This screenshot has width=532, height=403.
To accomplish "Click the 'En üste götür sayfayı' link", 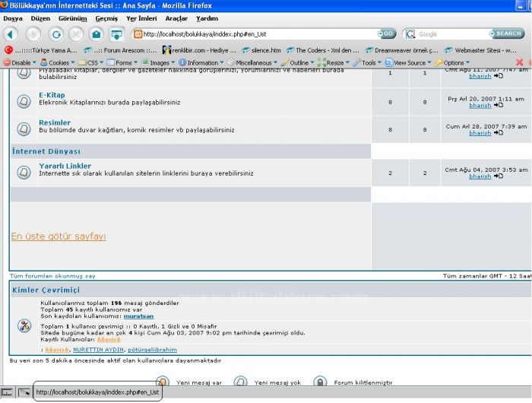I will (x=59, y=236).
